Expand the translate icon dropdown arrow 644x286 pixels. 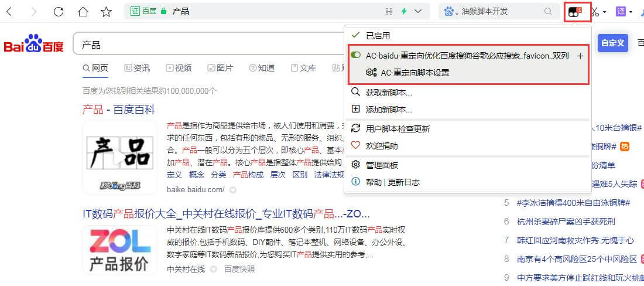[631, 12]
